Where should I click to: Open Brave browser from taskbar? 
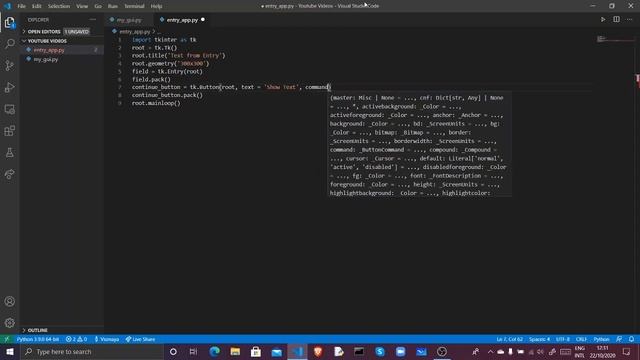[x=318, y=351]
